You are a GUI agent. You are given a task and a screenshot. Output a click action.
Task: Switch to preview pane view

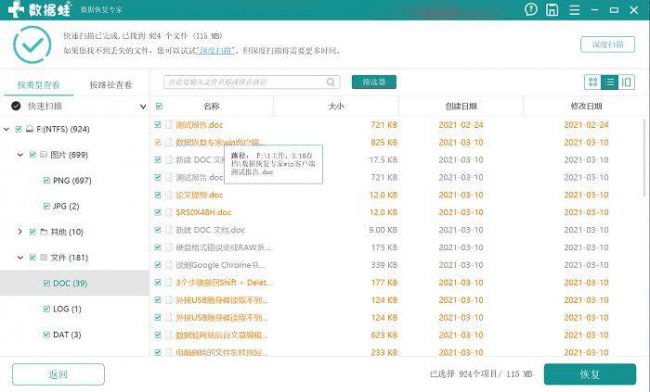coord(626,82)
